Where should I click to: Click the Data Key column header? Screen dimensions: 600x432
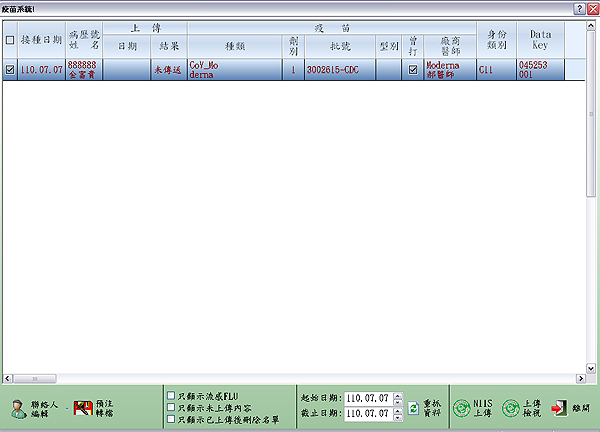540,40
